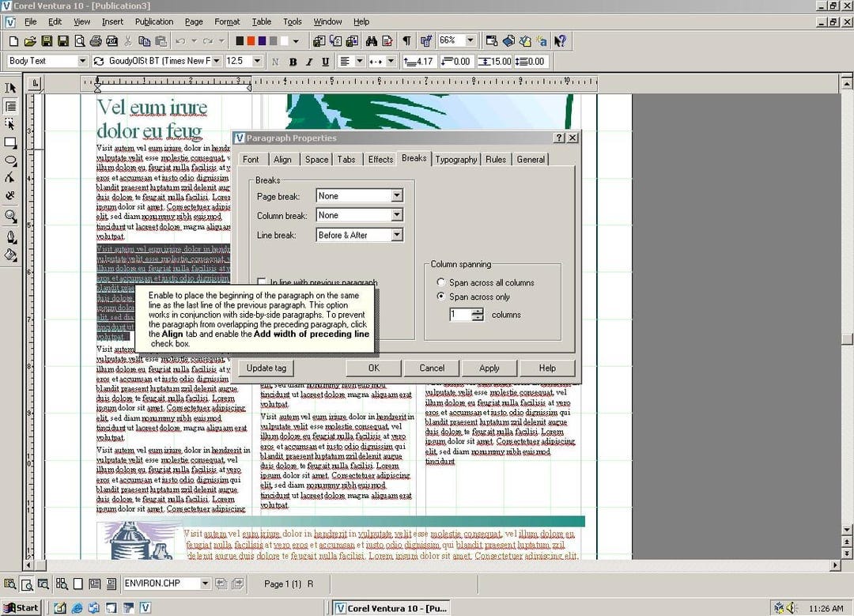Screen dimensions: 854x616
Task: Pick the black color swatch
Action: 240,41
